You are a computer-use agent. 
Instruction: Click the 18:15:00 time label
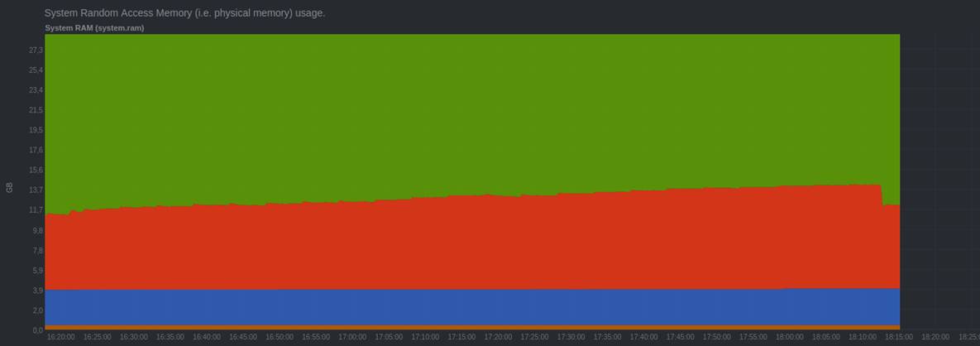click(x=899, y=337)
